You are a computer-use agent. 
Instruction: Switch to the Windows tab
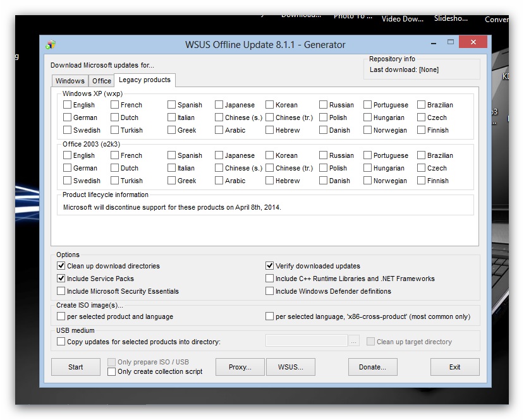coord(70,81)
